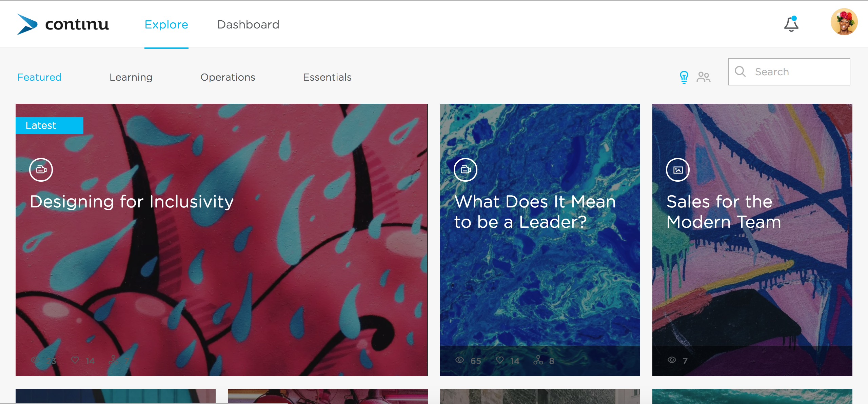The image size is (868, 404).
Task: Click the user profile avatar
Action: click(x=844, y=22)
